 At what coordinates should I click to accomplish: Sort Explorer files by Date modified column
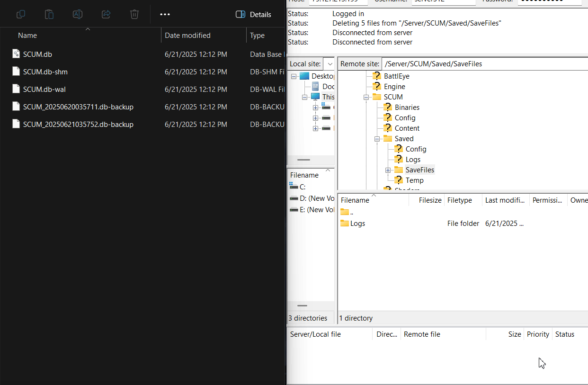pos(187,36)
